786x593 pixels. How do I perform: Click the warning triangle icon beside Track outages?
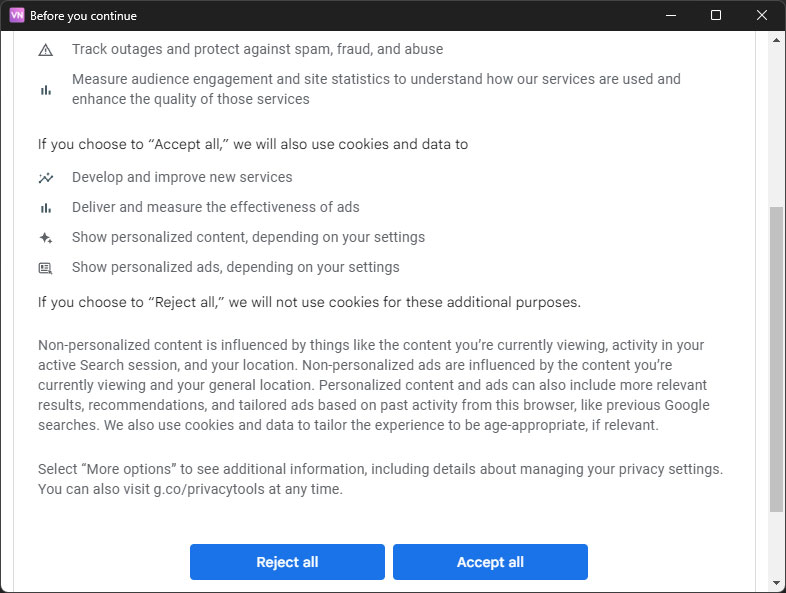(x=45, y=50)
